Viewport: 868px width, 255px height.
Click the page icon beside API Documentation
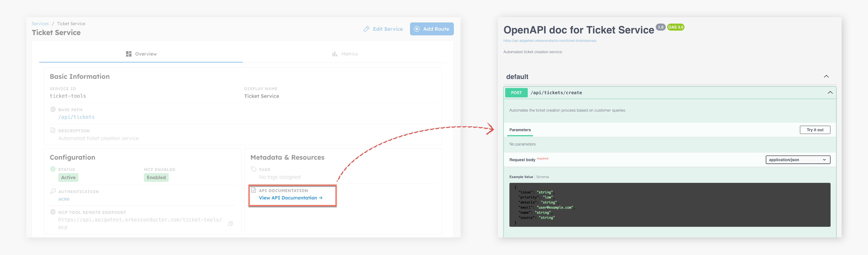click(254, 190)
